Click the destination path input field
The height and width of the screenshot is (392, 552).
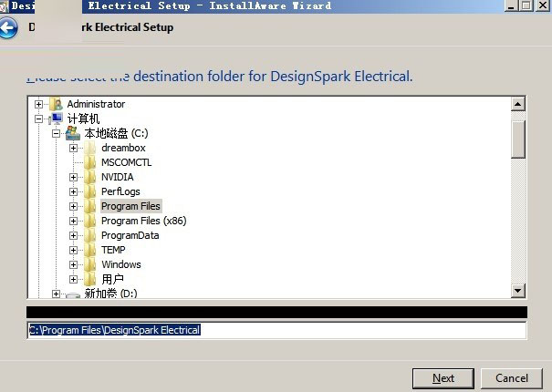tap(276, 330)
